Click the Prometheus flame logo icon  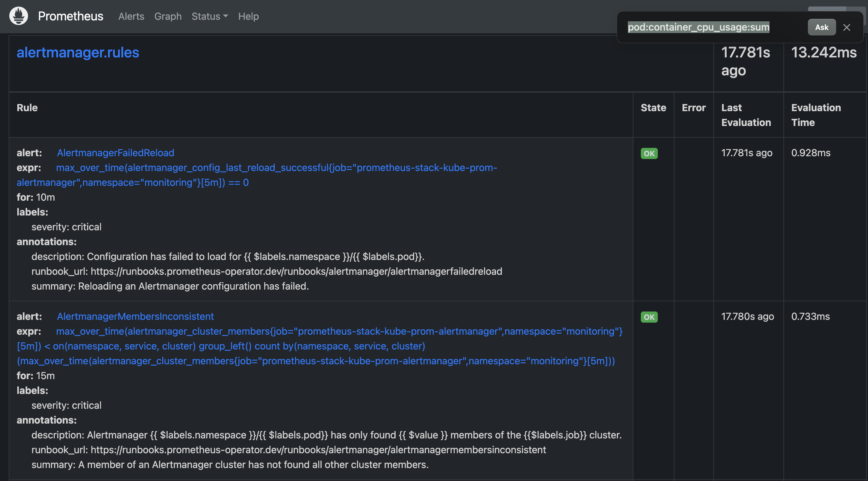pyautogui.click(x=19, y=16)
